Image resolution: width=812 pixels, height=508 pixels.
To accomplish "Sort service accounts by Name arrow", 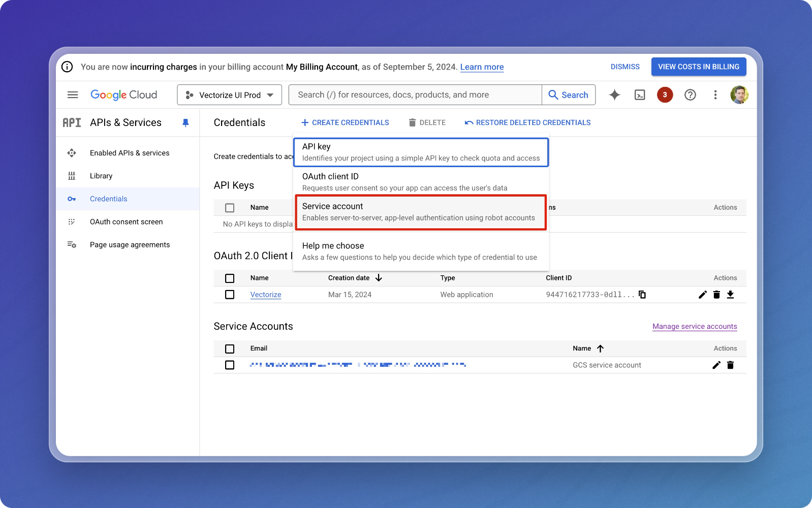I will (x=600, y=348).
